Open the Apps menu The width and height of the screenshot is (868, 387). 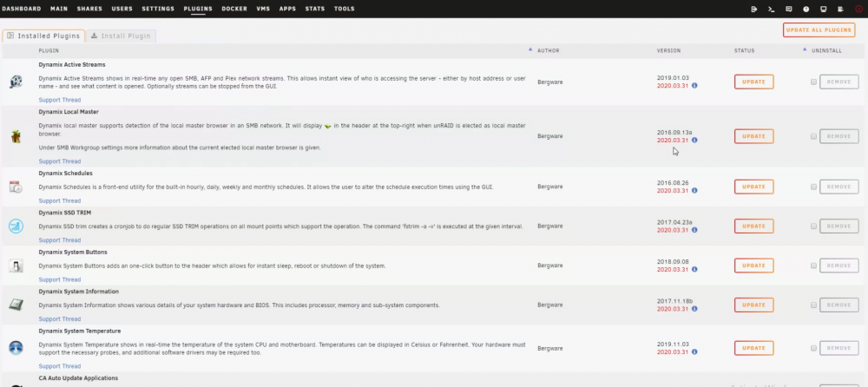pyautogui.click(x=287, y=9)
